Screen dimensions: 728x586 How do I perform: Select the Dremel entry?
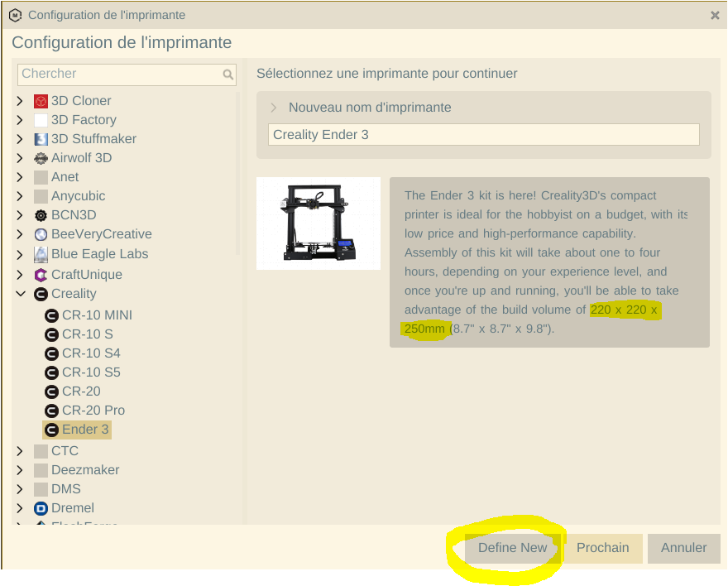pos(73,508)
